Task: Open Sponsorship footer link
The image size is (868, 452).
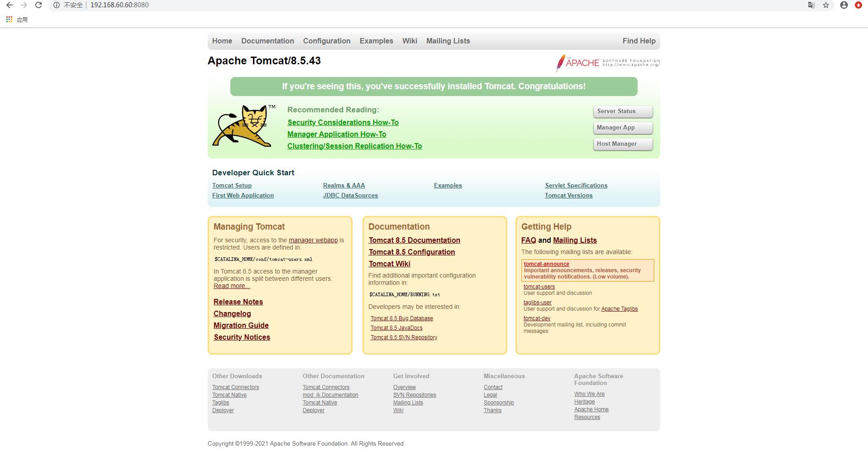Action: (499, 403)
